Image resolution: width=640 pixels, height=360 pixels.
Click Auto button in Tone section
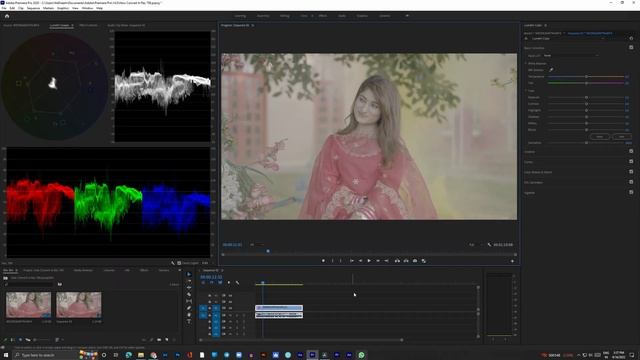coord(622,136)
